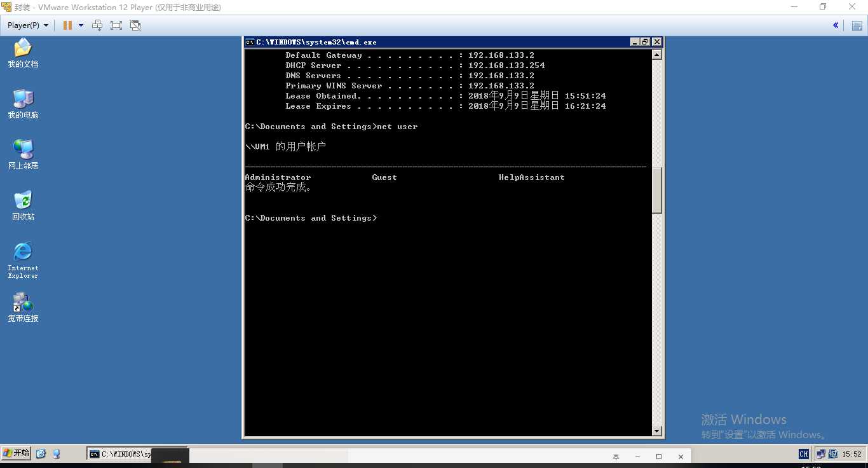
Task: Enter full screen mode in VMware
Action: 116,25
